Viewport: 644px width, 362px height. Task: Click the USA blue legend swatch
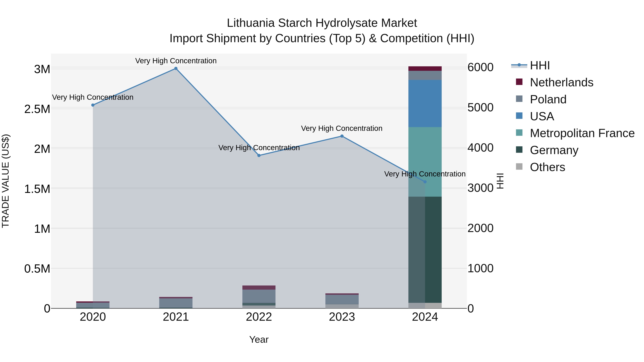pos(519,116)
